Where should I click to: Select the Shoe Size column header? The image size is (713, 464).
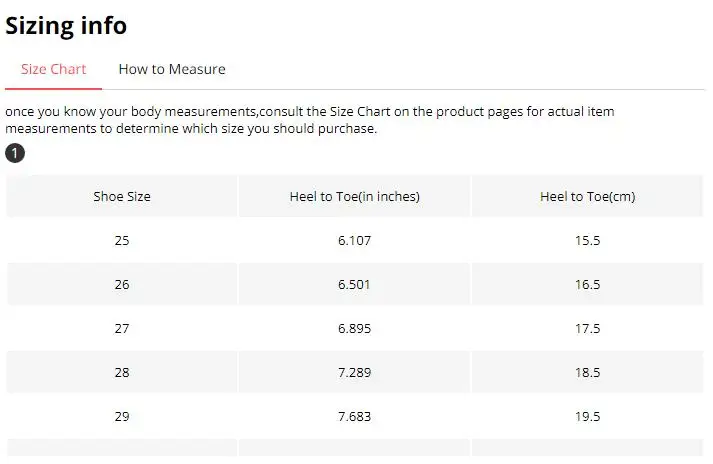[122, 197]
